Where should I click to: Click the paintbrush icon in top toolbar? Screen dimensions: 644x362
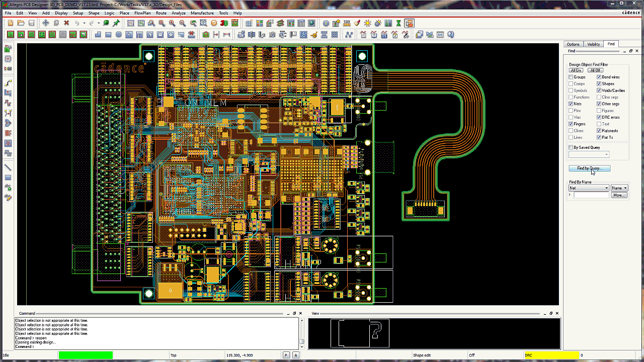pos(357,23)
